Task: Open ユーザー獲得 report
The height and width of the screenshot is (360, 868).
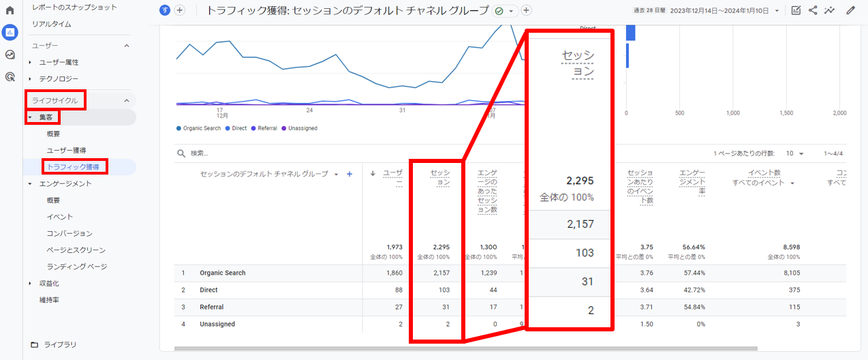Action: click(66, 150)
